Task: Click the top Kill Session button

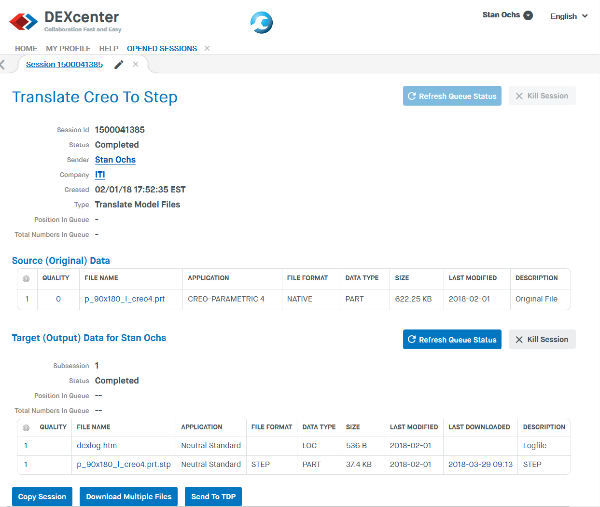Action: click(x=542, y=96)
